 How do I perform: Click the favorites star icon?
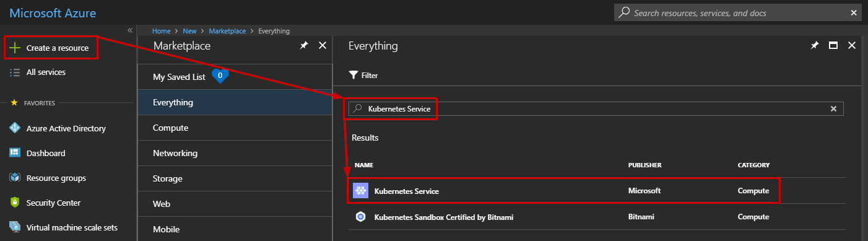[x=14, y=103]
